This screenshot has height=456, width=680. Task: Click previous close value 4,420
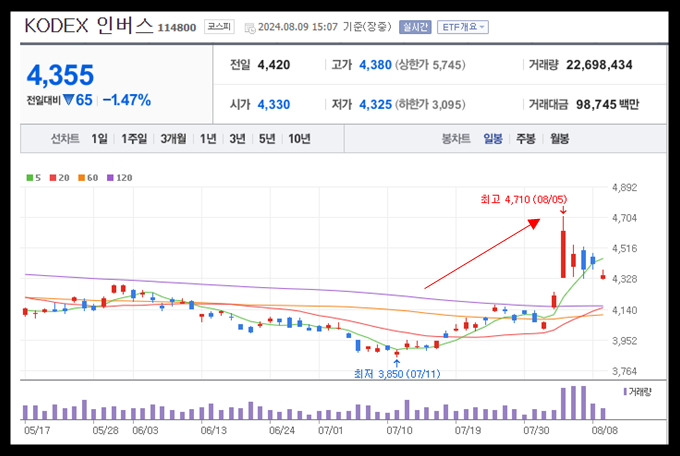click(274, 65)
